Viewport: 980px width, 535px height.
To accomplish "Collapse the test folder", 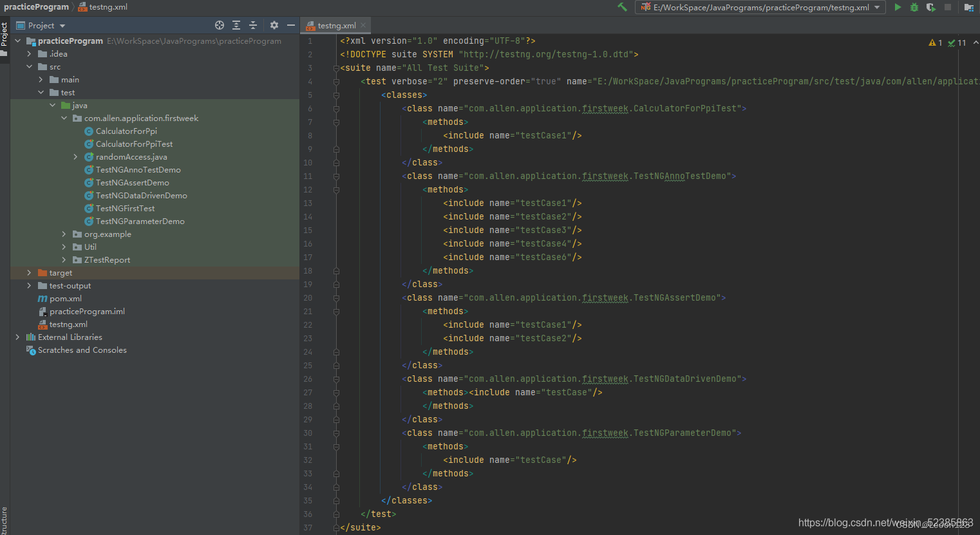I will coord(41,92).
